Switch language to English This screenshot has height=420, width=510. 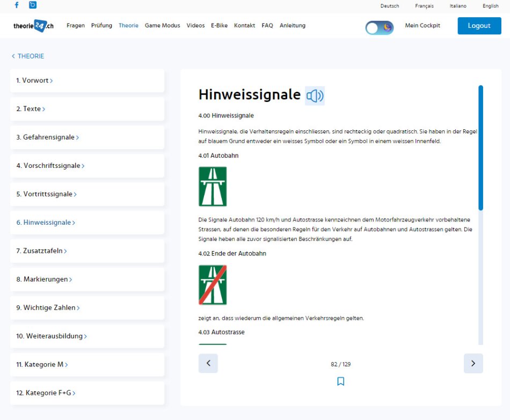(491, 6)
